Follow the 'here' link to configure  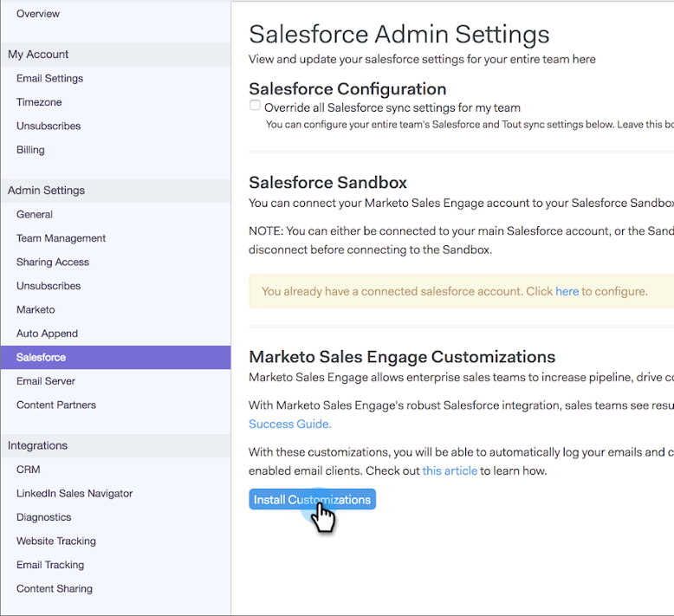click(x=567, y=291)
